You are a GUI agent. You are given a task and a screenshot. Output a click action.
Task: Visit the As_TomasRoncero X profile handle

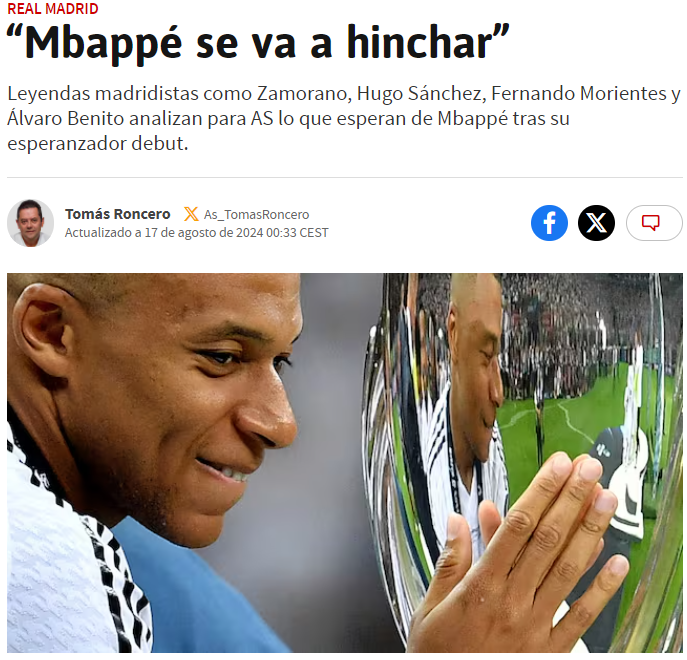pyautogui.click(x=256, y=215)
